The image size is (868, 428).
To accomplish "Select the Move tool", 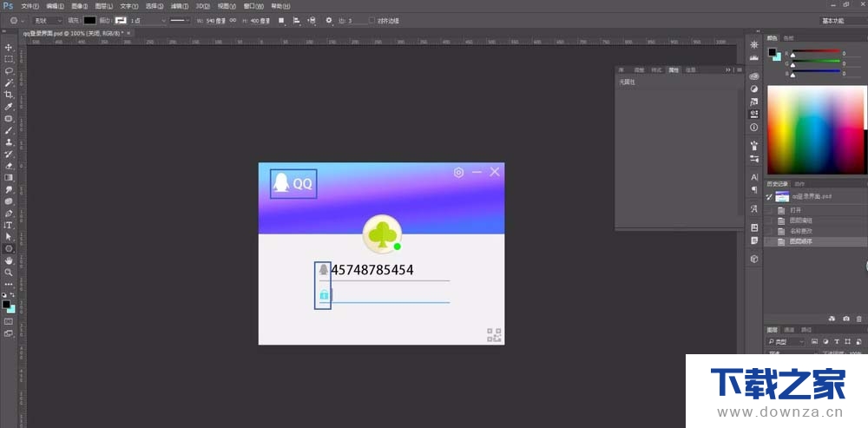I will pos(9,47).
